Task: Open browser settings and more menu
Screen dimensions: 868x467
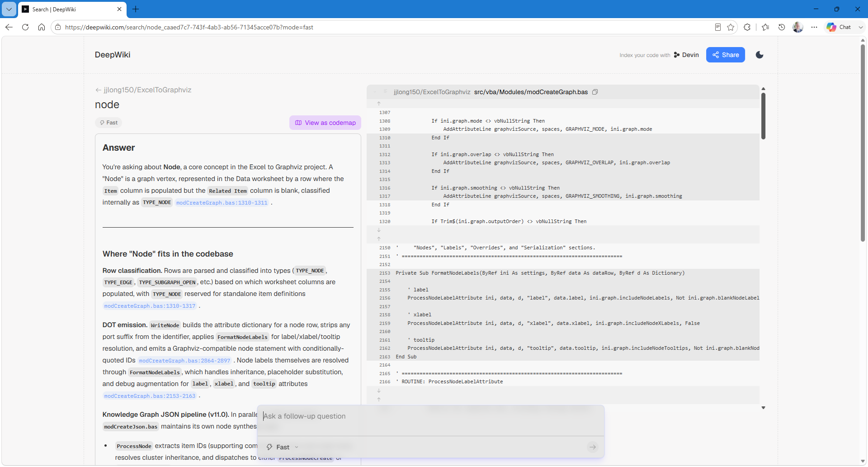Action: pyautogui.click(x=814, y=27)
